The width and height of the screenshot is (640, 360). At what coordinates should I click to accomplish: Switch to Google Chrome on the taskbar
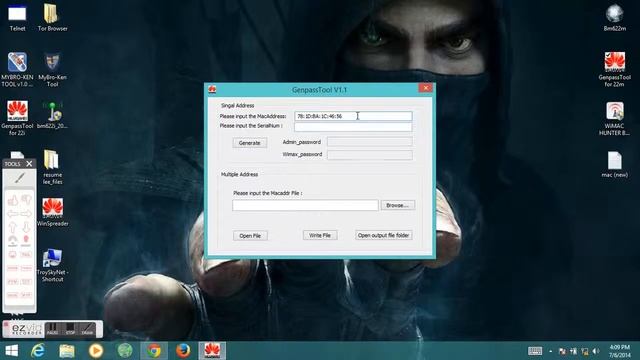pos(154,351)
